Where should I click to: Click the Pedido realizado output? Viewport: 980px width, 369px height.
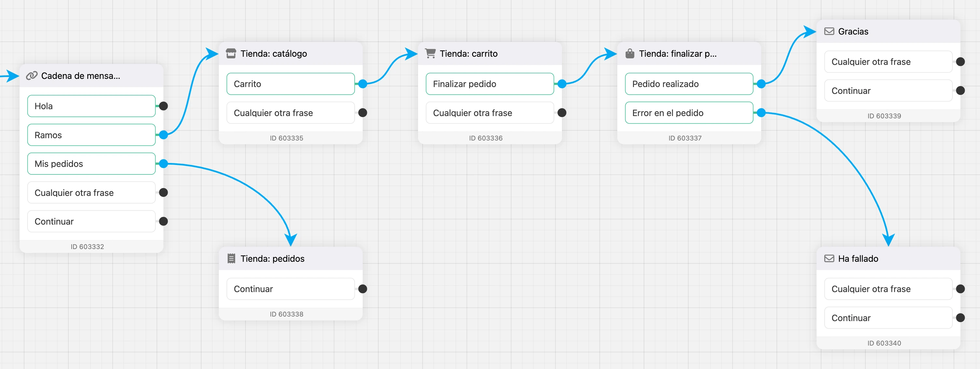pos(689,84)
